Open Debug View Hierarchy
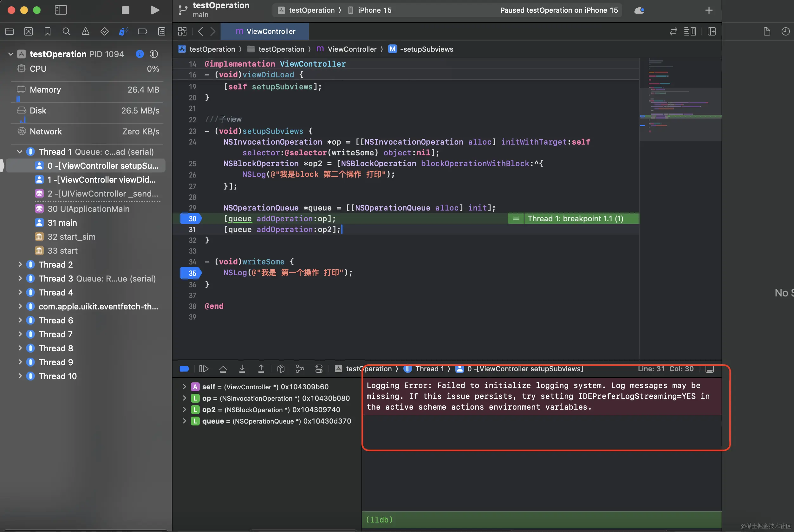The height and width of the screenshot is (532, 794). [281, 369]
